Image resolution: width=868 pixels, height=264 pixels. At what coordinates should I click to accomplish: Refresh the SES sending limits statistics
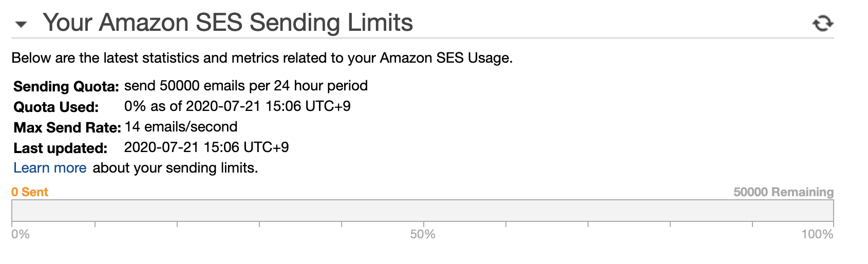tap(822, 24)
